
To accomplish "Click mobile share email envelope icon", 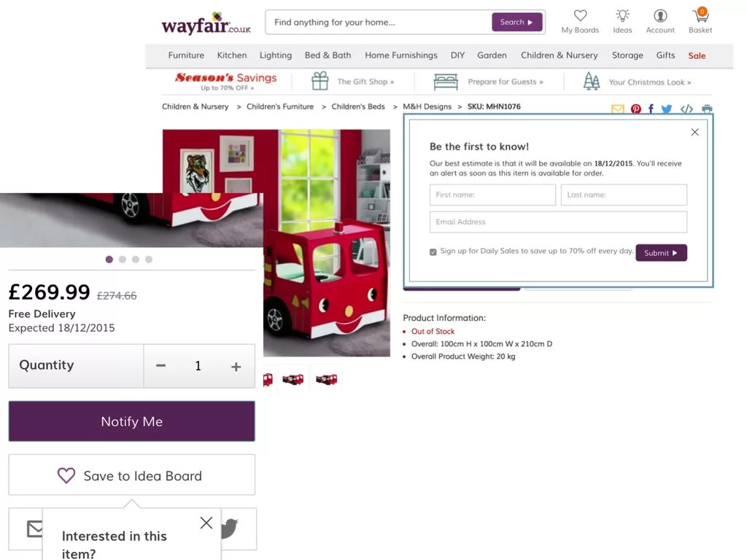I will pos(35,529).
